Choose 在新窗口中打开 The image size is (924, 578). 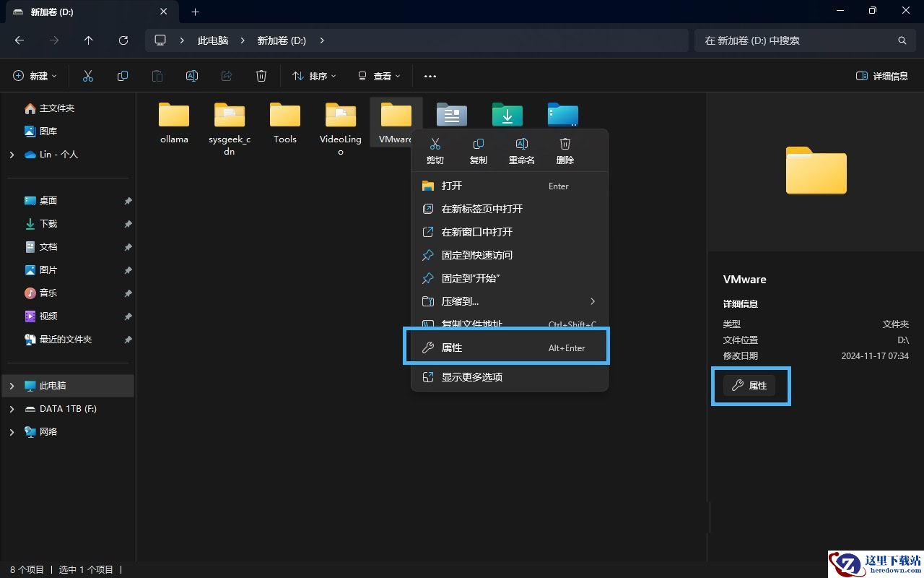coord(510,232)
